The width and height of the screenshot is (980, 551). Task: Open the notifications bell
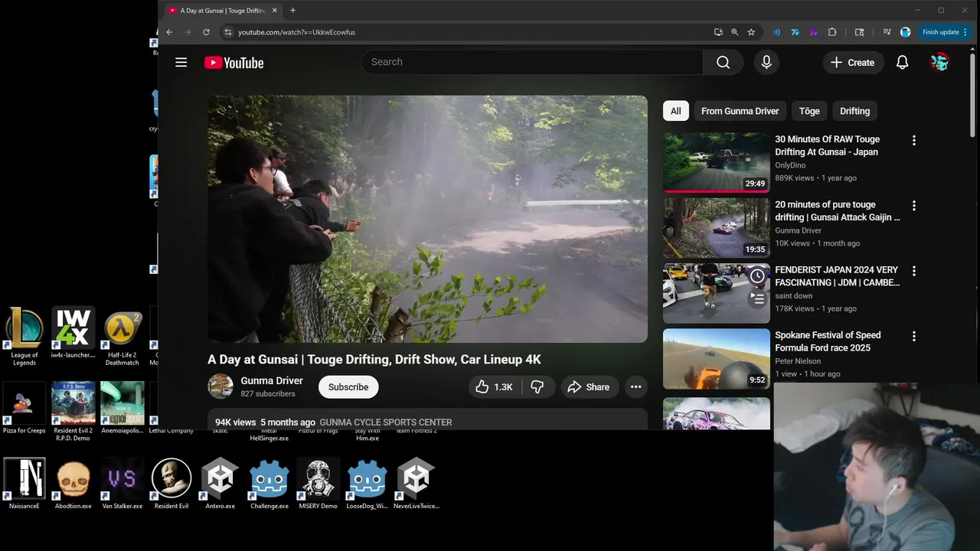point(903,63)
